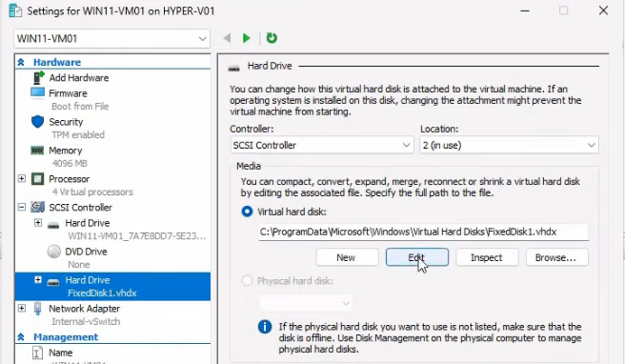The width and height of the screenshot is (625, 364).
Task: Expand the Processor tree node
Action: coord(22,178)
